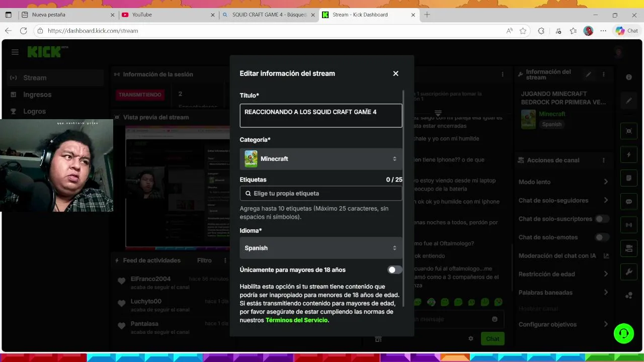This screenshot has height=362, width=644.
Task: Click the lightning bolt icon in right toolbar
Action: (629, 154)
